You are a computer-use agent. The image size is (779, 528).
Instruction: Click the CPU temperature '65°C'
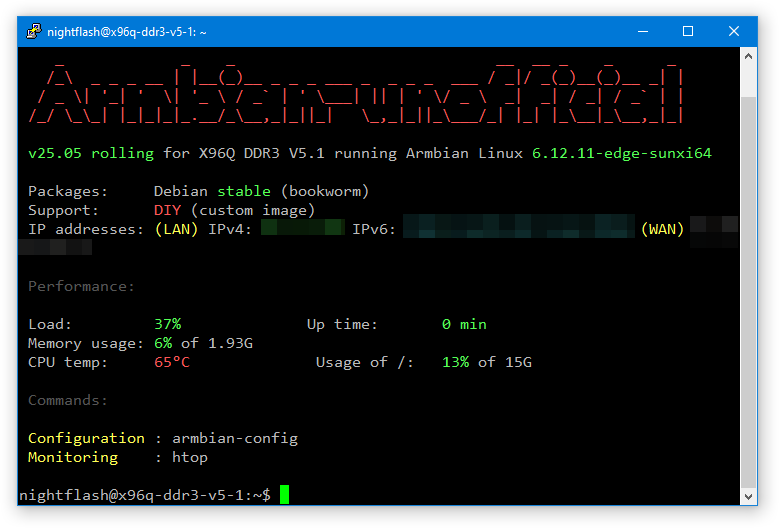172,362
